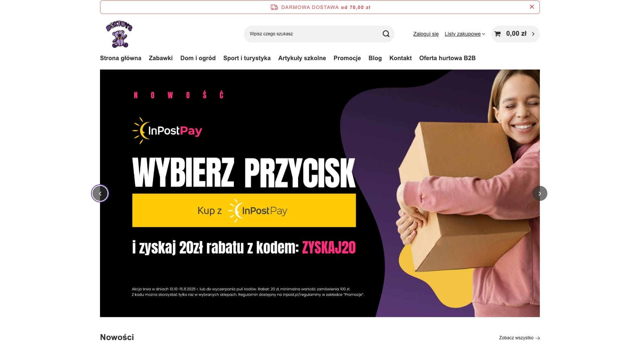Go to the Promocje page
The image size is (644, 351).
tap(347, 58)
